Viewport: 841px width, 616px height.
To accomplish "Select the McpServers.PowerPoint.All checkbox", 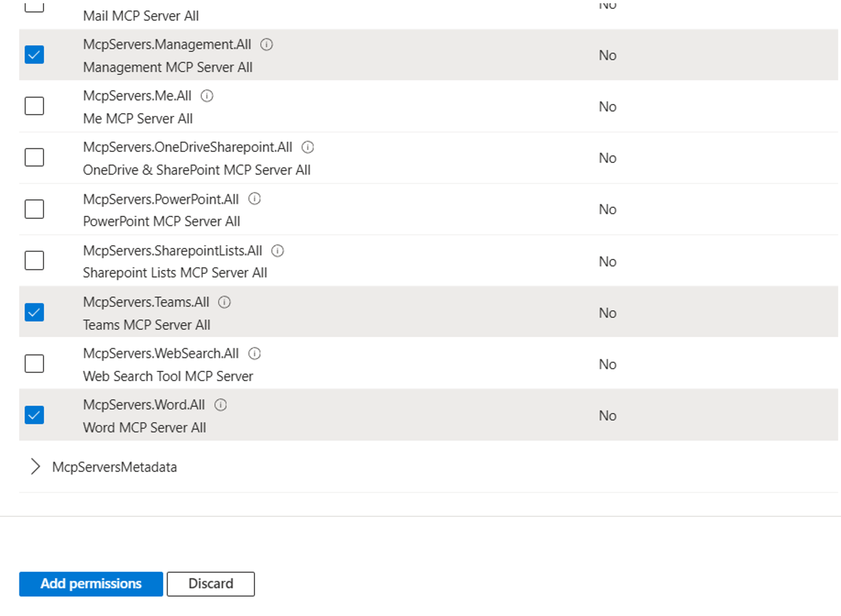I will pyautogui.click(x=34, y=209).
